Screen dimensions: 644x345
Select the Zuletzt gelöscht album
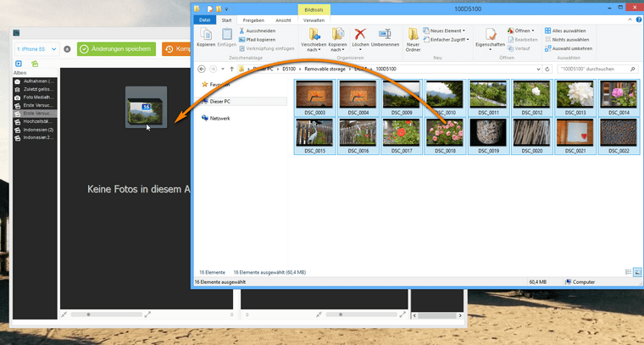tap(35, 90)
